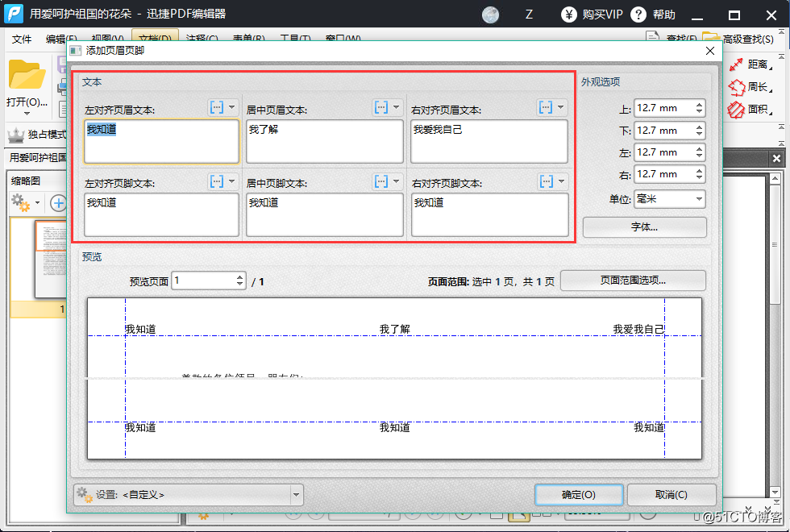The width and height of the screenshot is (790, 532).
Task: Close the 添加页眉页脚 dialog
Action: coord(710,51)
